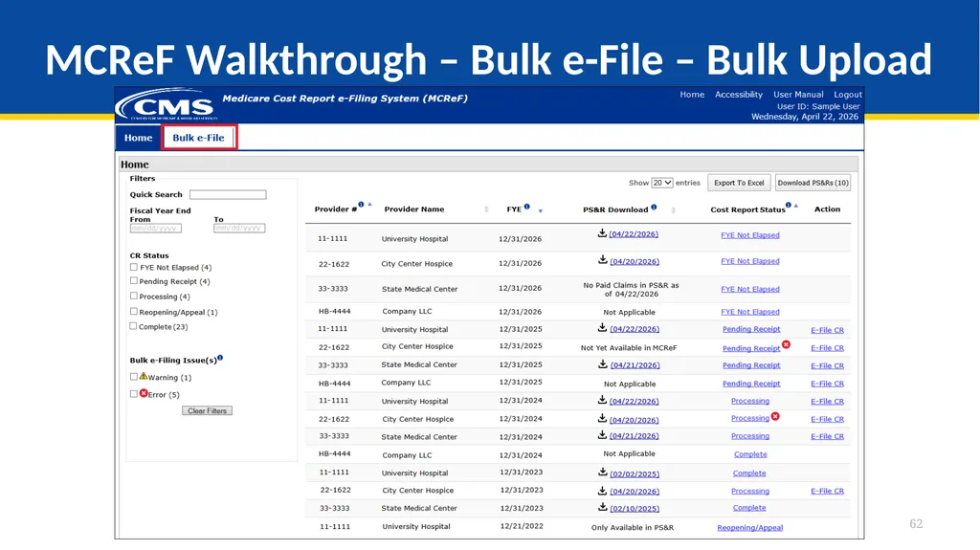Image resolution: width=980 pixels, height=550 pixels.
Task: Open Reopening/Appeal status link for University Hospital
Action: point(750,527)
